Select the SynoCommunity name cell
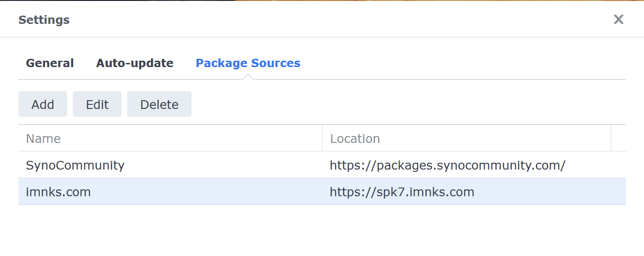 click(x=75, y=165)
